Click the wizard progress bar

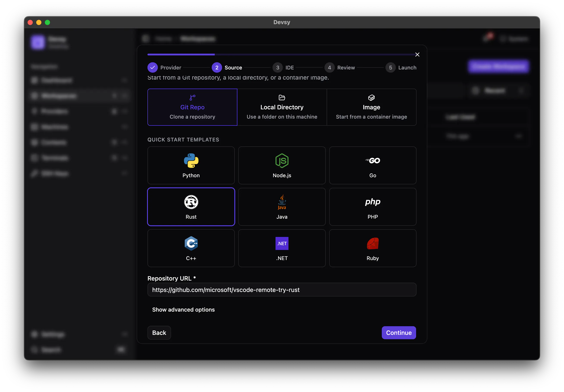(282, 55)
